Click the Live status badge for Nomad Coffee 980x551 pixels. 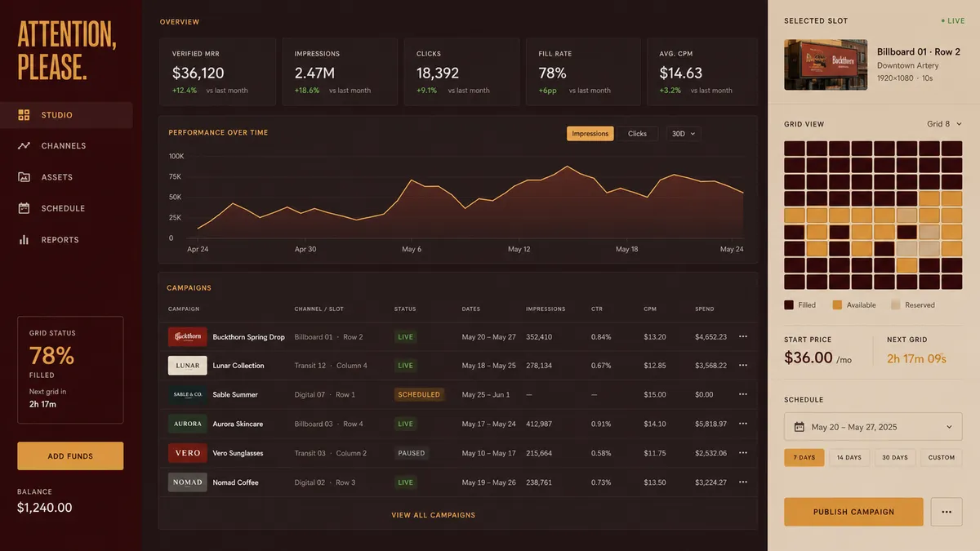point(405,482)
